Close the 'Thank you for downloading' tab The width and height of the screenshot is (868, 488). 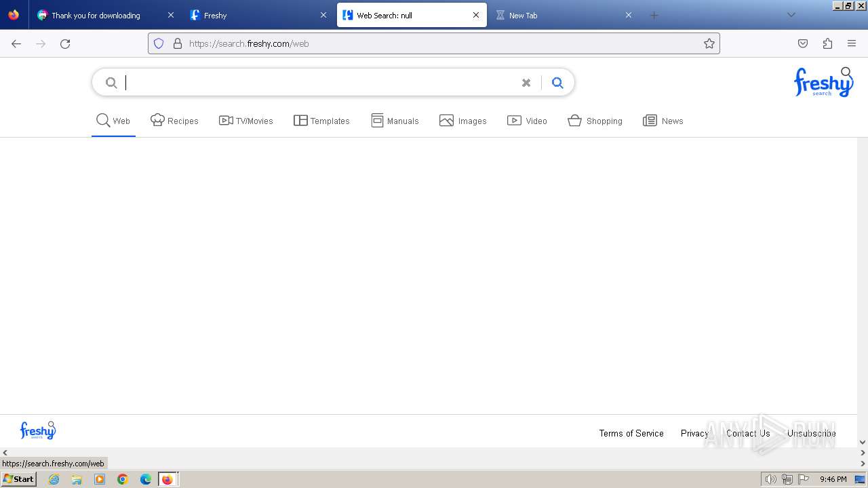[x=170, y=15]
